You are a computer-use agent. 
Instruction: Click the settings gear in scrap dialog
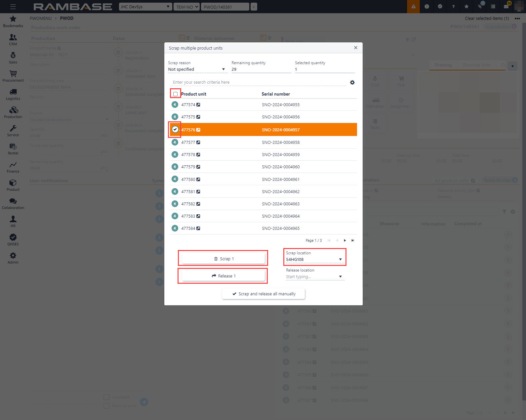[x=352, y=82]
